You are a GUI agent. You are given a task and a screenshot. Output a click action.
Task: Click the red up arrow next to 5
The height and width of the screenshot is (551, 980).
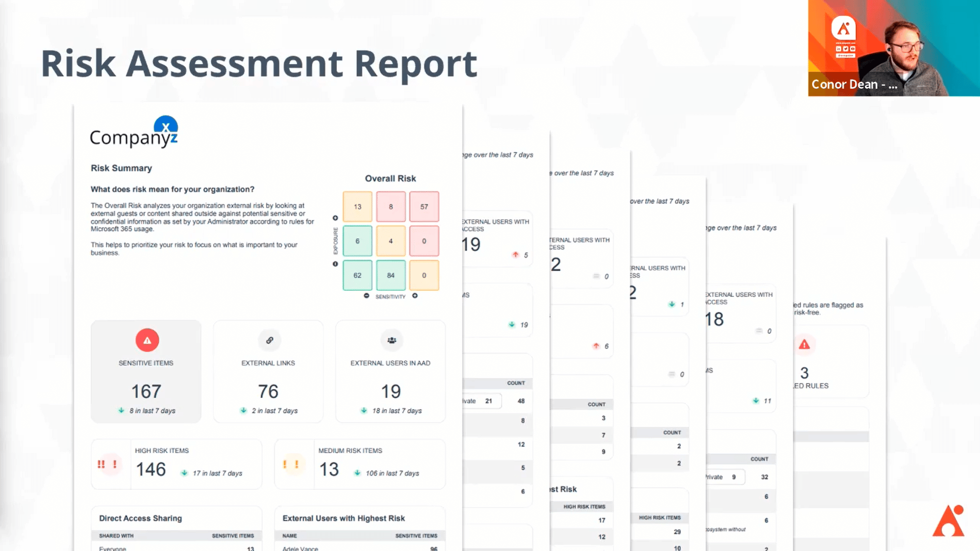tap(516, 255)
